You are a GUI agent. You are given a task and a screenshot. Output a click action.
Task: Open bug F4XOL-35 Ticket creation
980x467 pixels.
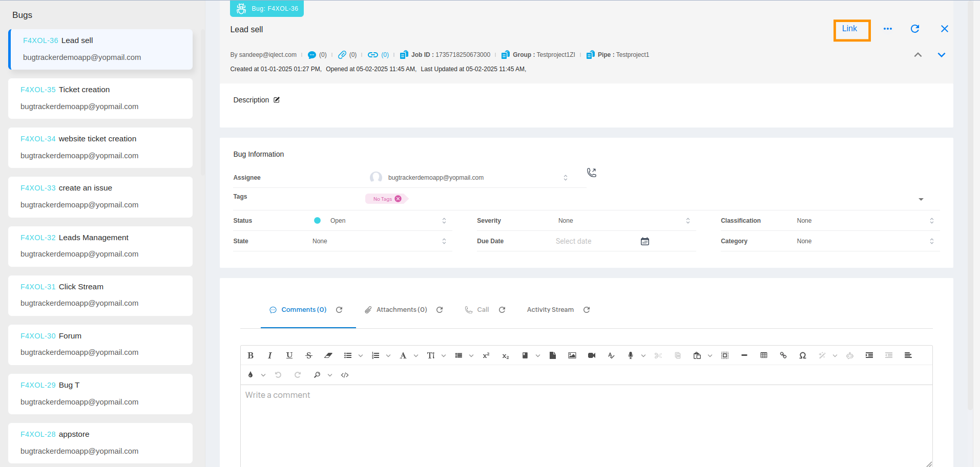(100, 98)
